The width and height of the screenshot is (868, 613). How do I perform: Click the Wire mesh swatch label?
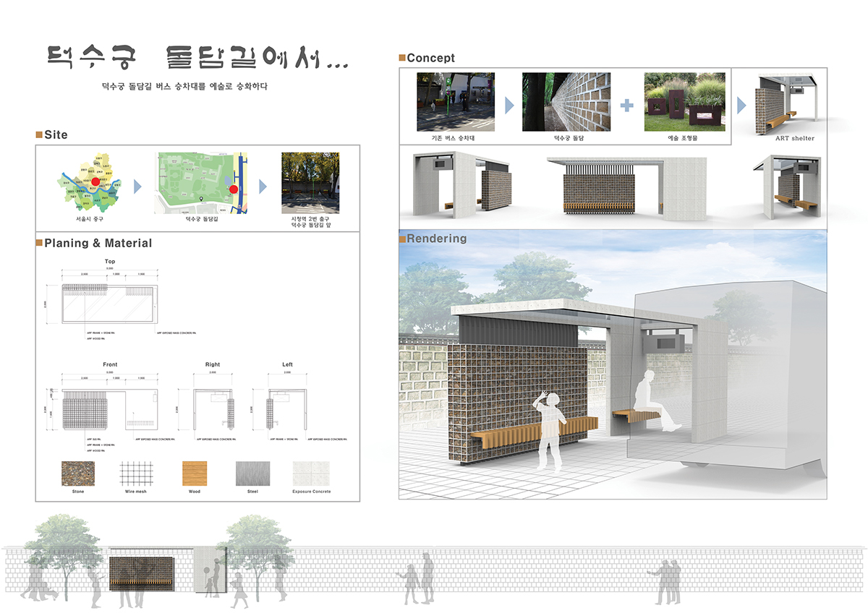coord(135,492)
